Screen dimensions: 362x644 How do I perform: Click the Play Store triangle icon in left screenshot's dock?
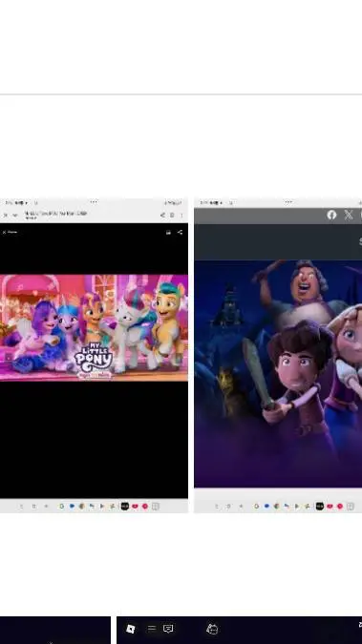coord(102,507)
